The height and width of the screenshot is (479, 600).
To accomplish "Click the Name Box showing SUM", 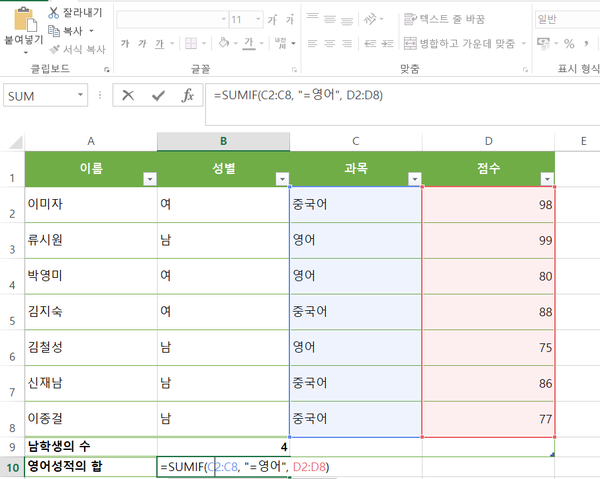I will click(x=41, y=96).
